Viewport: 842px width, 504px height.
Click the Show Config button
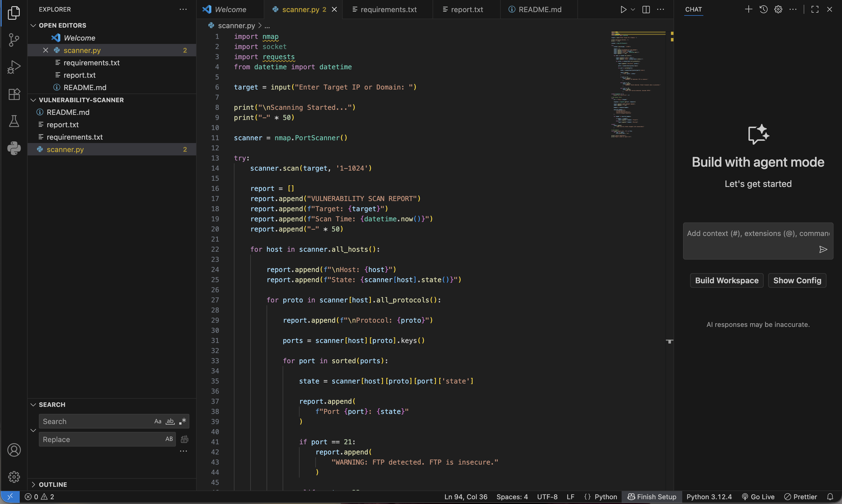click(797, 280)
